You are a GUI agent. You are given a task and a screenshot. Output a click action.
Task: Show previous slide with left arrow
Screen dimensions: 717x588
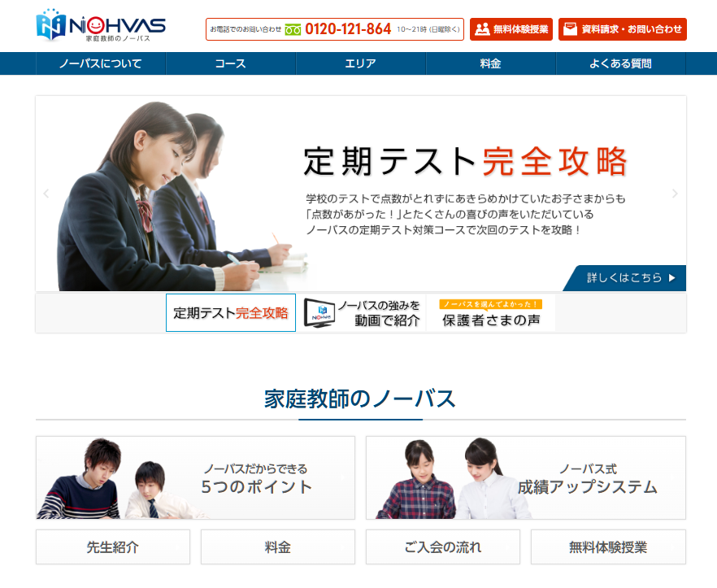pos(46,194)
